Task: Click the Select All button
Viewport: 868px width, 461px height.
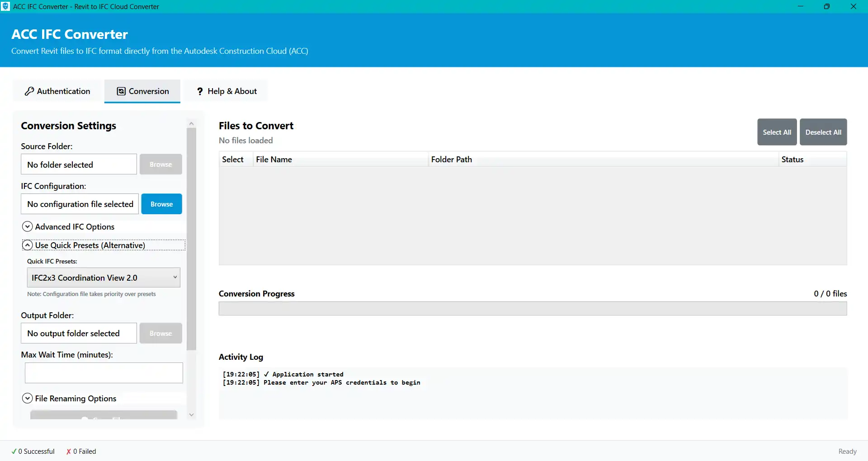Action: tap(777, 132)
